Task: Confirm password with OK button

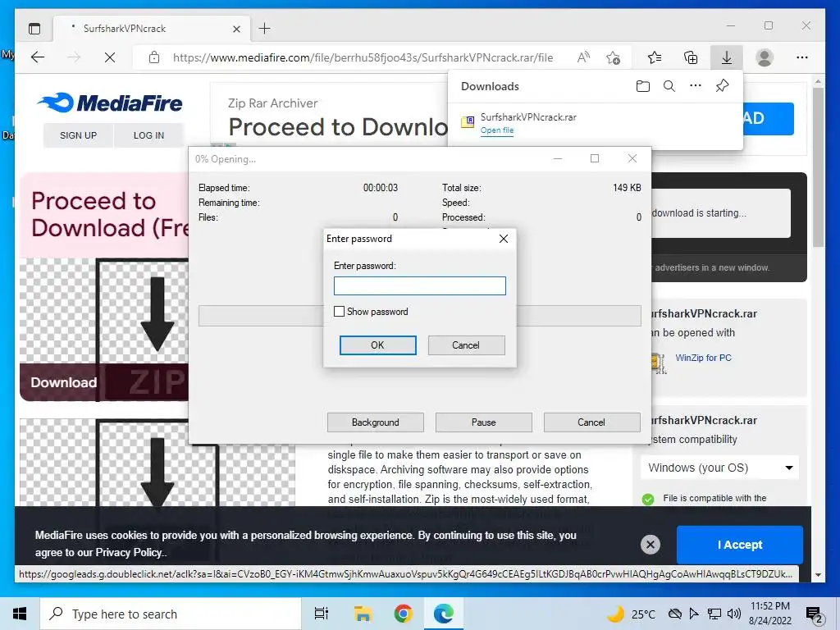Action: tap(377, 345)
